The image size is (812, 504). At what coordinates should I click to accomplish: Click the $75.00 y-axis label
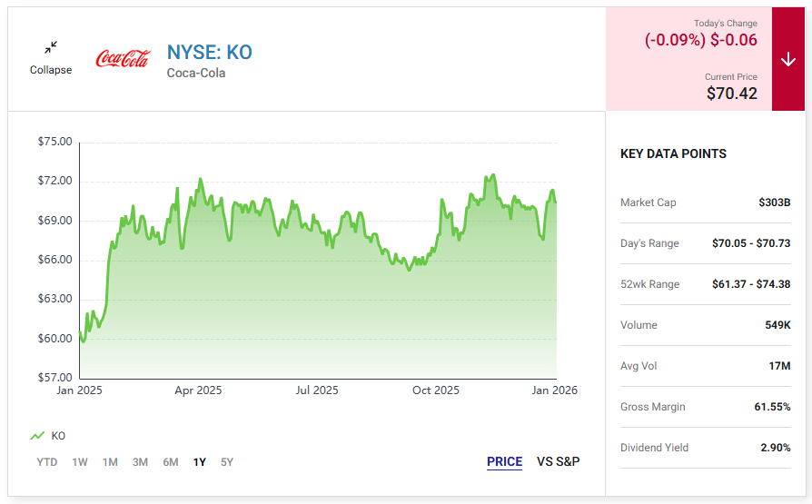(x=54, y=142)
